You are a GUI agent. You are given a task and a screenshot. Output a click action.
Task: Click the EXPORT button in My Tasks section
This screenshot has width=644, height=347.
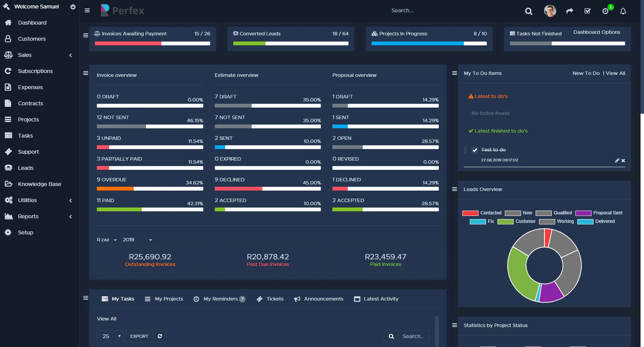point(139,336)
